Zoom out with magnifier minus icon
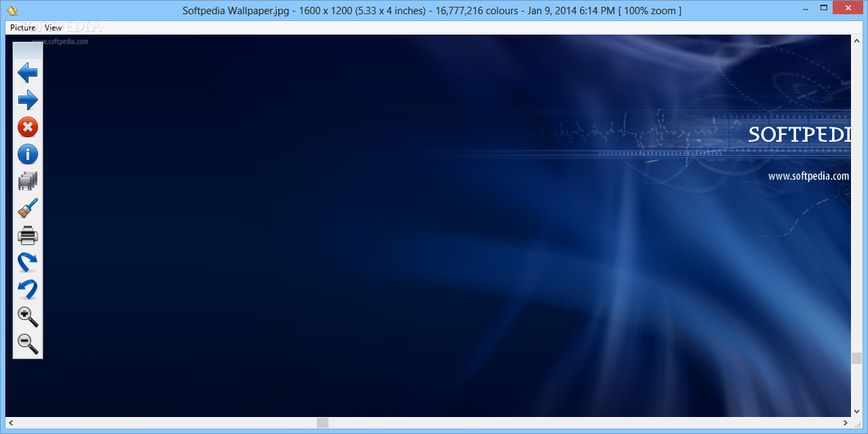868x434 pixels. [x=27, y=344]
